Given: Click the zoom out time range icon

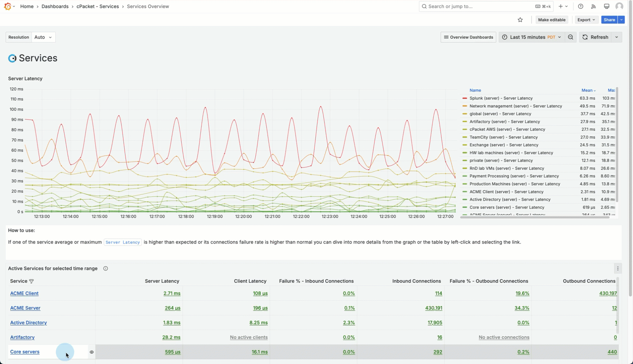Looking at the screenshot, I should click(571, 37).
